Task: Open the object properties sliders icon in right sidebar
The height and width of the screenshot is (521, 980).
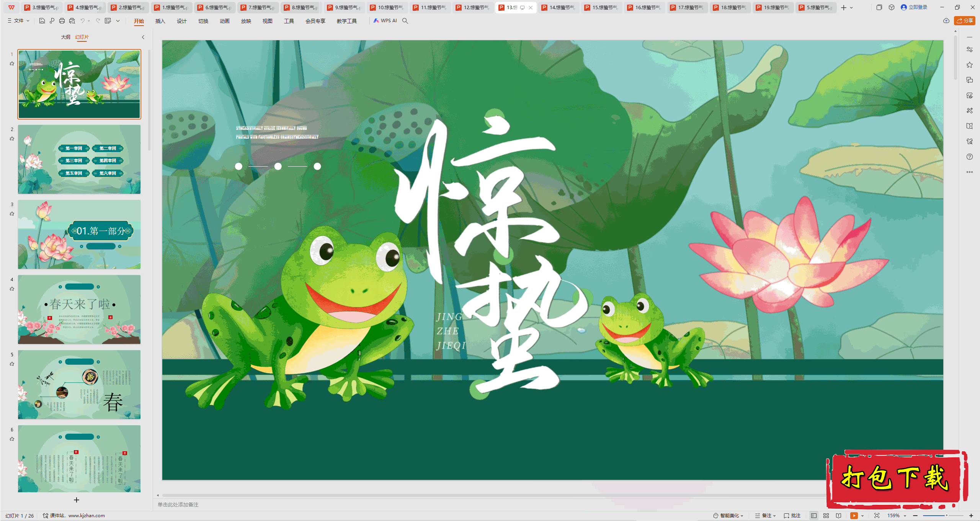Action: [970, 49]
